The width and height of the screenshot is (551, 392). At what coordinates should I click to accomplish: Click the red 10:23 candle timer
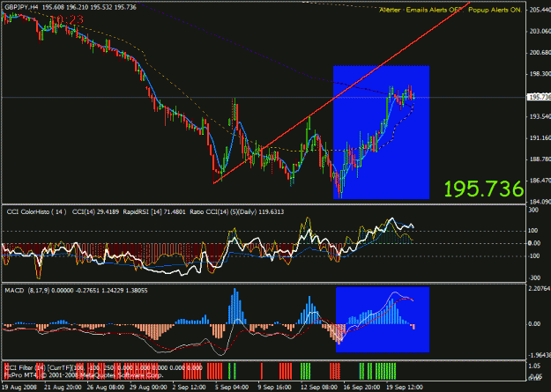point(67,20)
